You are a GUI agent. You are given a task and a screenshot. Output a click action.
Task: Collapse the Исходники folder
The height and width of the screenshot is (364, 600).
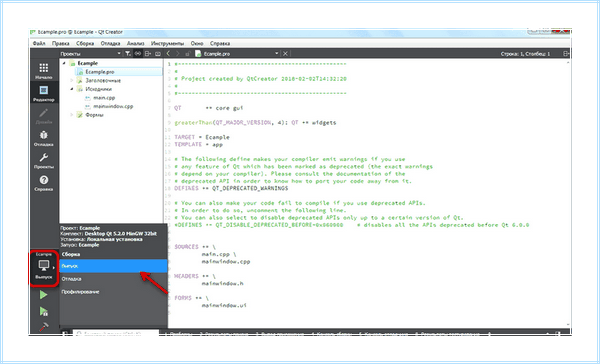[72, 89]
